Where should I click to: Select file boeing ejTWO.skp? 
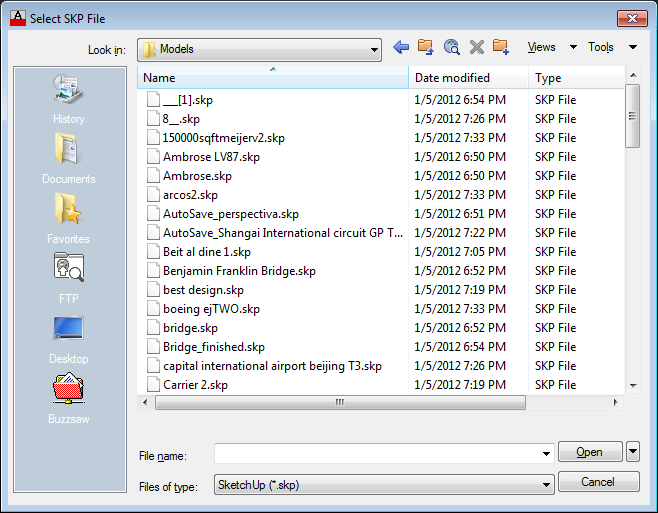point(211,309)
